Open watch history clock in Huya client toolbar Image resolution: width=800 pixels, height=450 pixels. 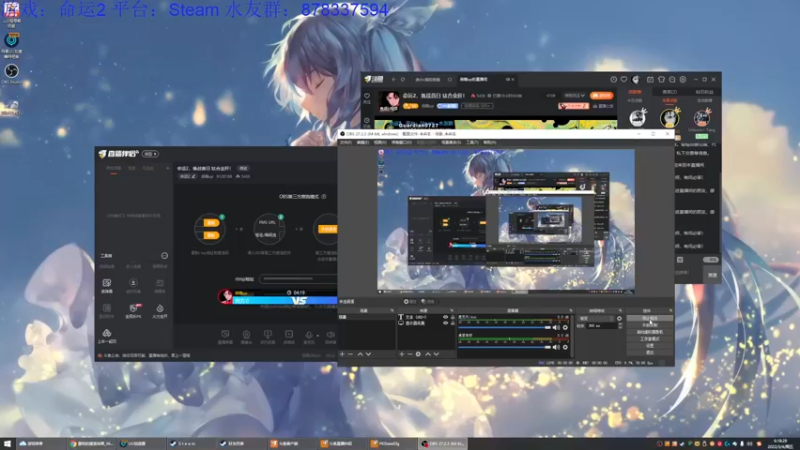[x=613, y=80]
